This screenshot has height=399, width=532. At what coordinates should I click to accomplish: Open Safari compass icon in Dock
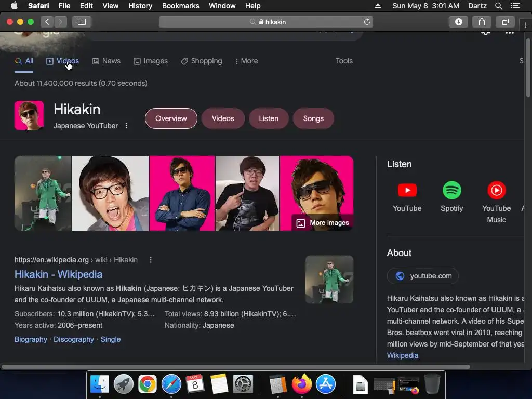[x=171, y=384]
